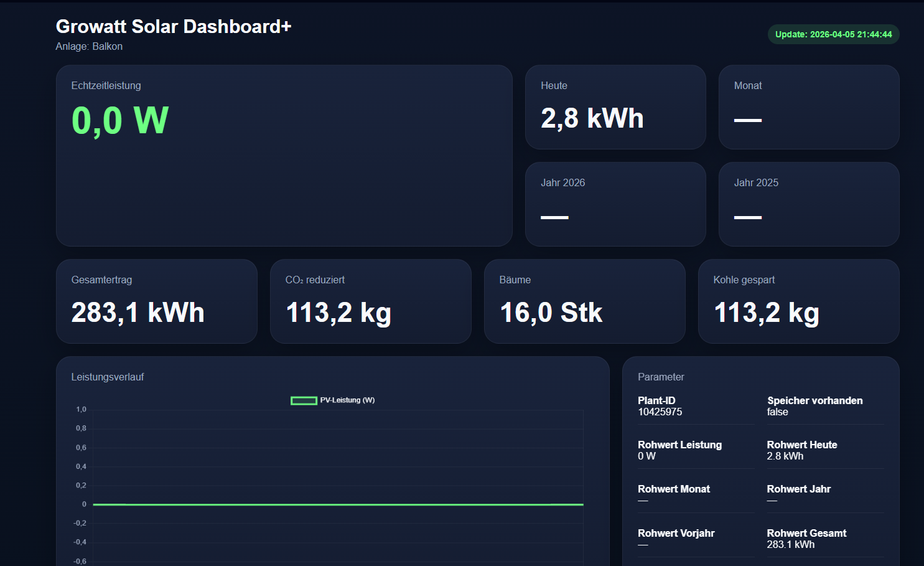
Task: Click the Monat card label
Action: point(748,86)
